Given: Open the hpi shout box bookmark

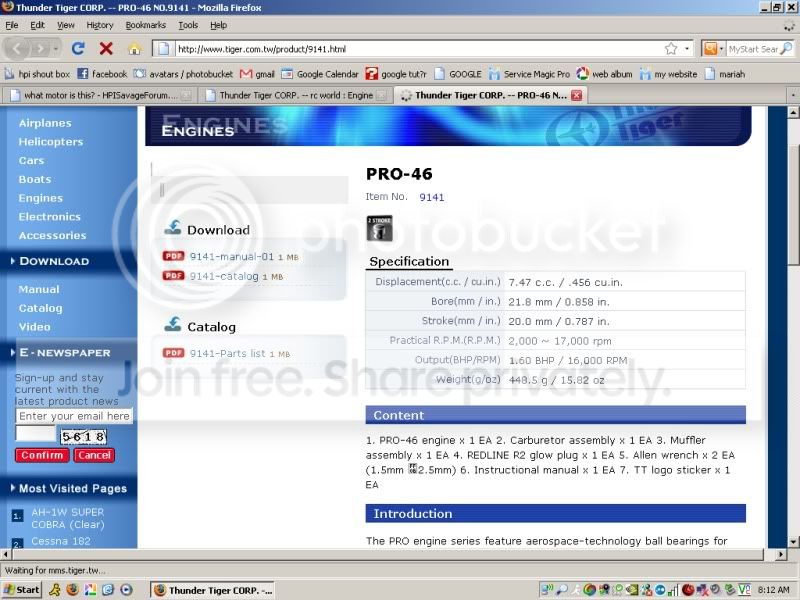Looking at the screenshot, I should (37, 74).
